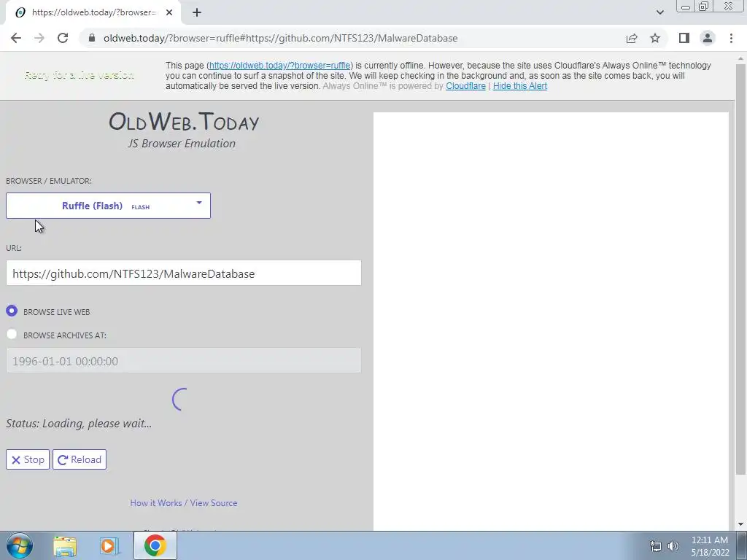This screenshot has height=560, width=747.
Task: Bookmark this page with the star icon
Action: [x=655, y=38]
